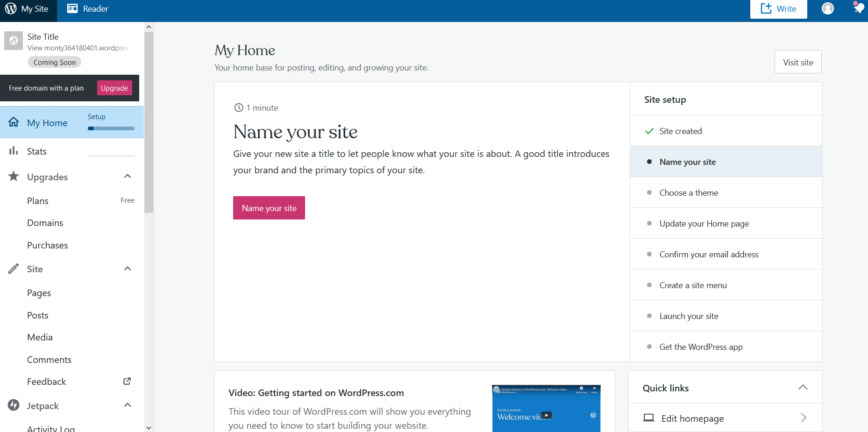This screenshot has width=868, height=432.
Task: Click Edit homepage quick link
Action: pos(725,418)
